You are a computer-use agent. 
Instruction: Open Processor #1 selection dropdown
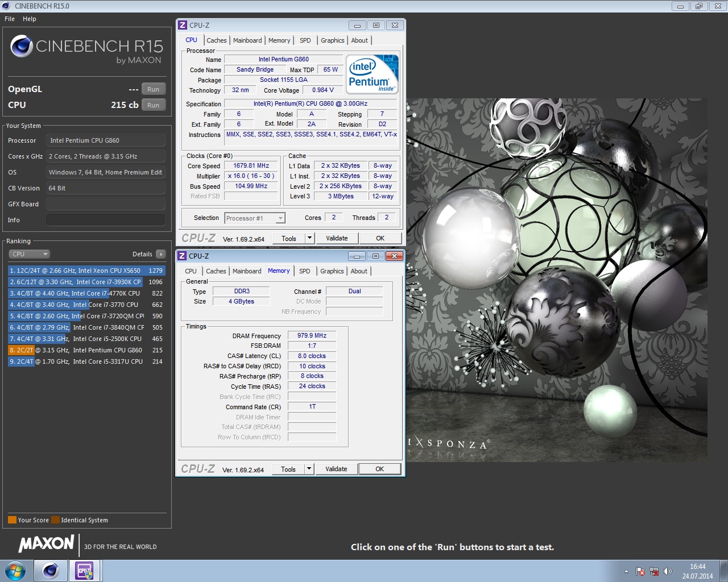point(255,218)
